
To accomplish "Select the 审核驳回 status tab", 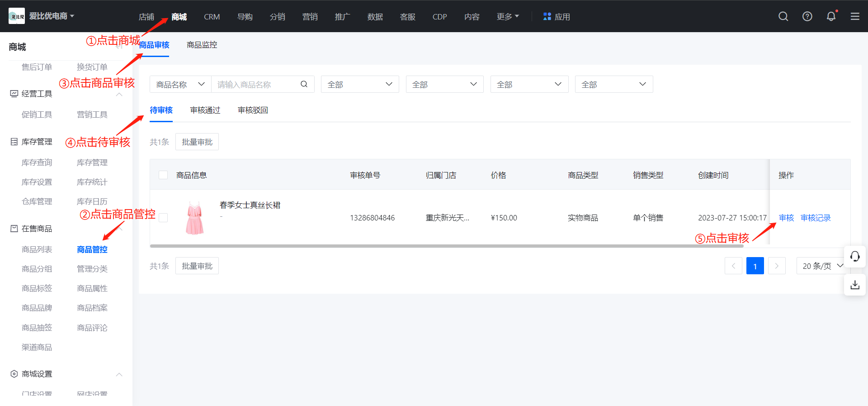I will (253, 110).
